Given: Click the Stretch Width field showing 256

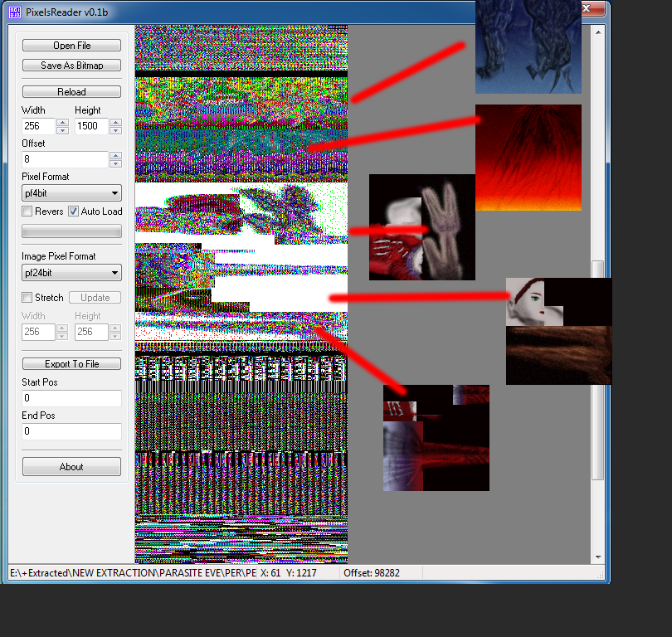Looking at the screenshot, I should tap(38, 332).
